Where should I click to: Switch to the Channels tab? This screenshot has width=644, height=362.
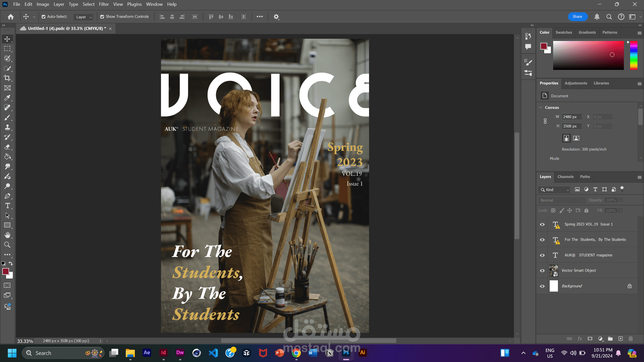click(x=565, y=177)
